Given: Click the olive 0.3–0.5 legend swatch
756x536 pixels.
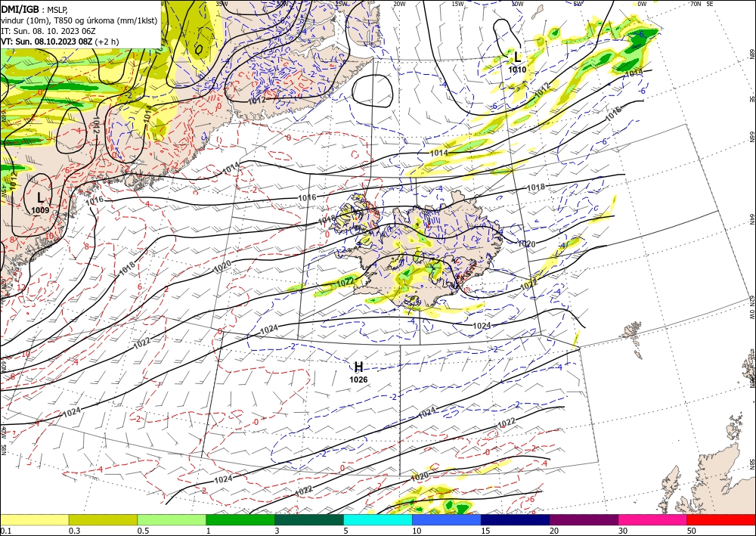Looking at the screenshot, I should pos(103,519).
